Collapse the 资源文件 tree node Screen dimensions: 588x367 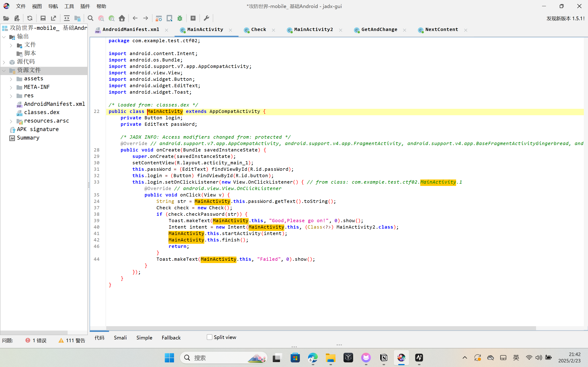4,71
